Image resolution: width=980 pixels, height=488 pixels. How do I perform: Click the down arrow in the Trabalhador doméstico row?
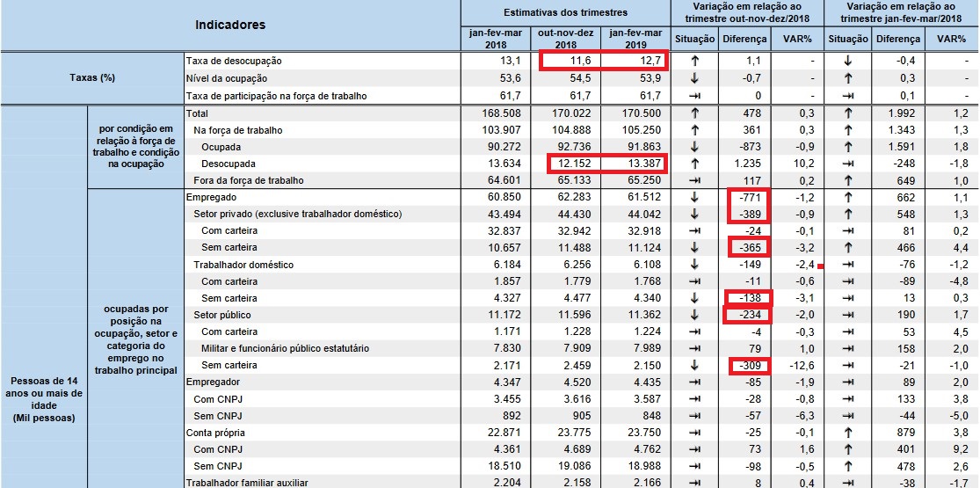(x=694, y=265)
